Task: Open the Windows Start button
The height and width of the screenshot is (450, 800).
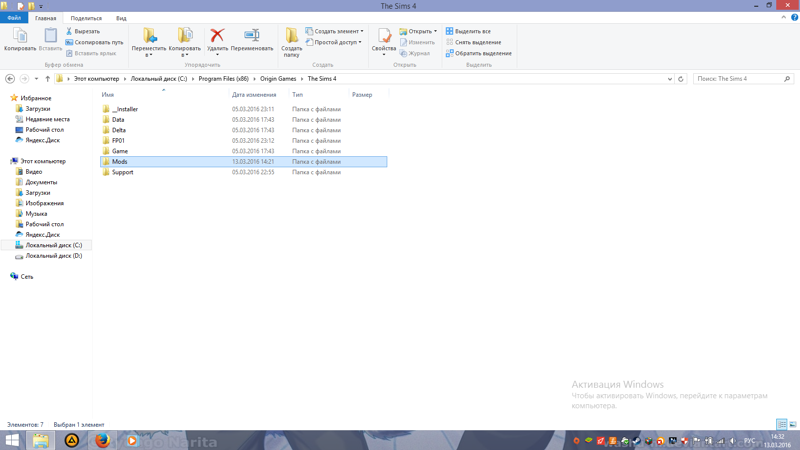Action: click(12, 440)
